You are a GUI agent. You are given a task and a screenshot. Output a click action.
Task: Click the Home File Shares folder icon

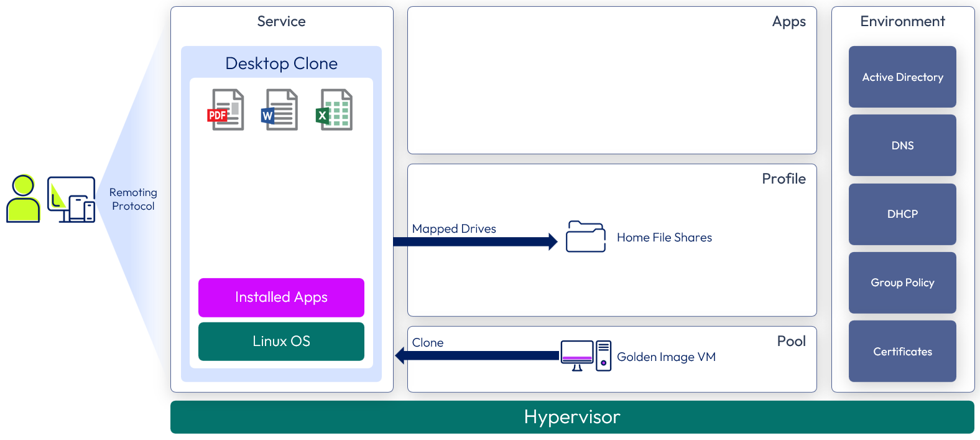click(x=585, y=237)
